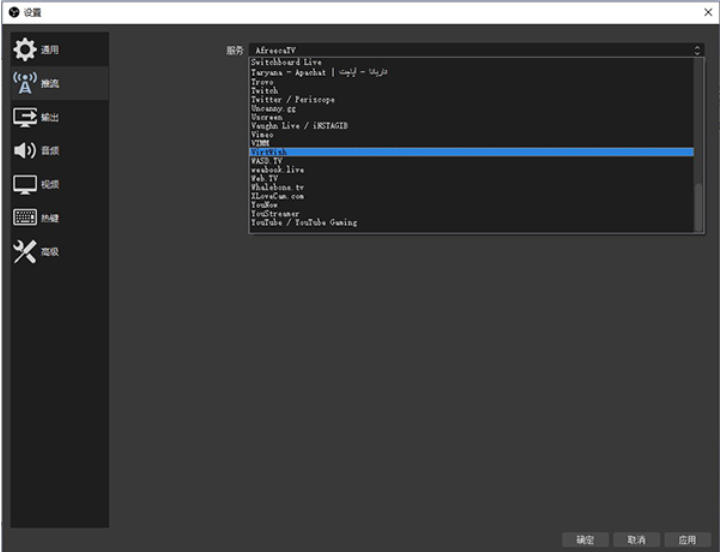
Task: Open Advanced (高级) wrench-and-screwdriver icon
Action: [25, 252]
